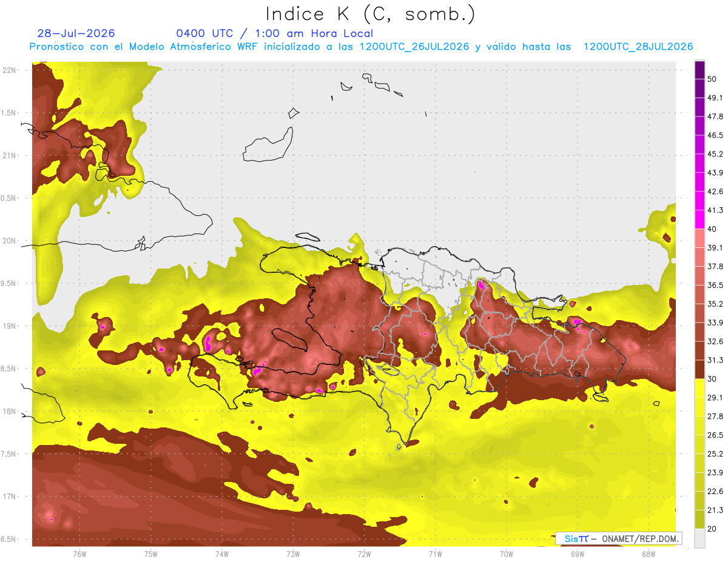The image size is (728, 562).
Task: Click the "30" colorbar label
Action: pyautogui.click(x=712, y=379)
